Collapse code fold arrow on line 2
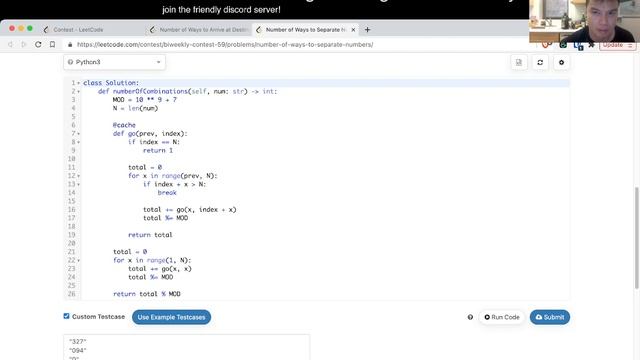 79,91
